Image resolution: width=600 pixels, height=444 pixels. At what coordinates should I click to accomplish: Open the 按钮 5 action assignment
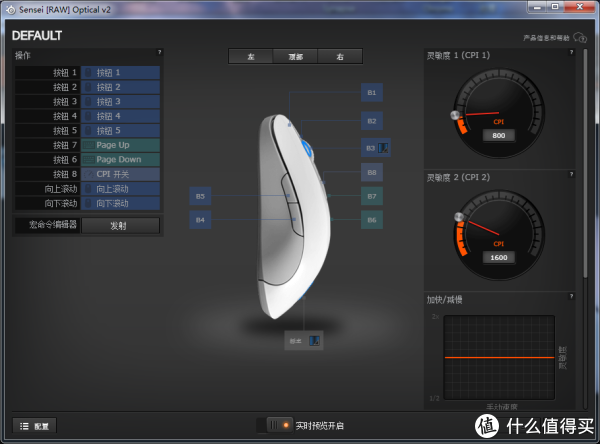[120, 131]
